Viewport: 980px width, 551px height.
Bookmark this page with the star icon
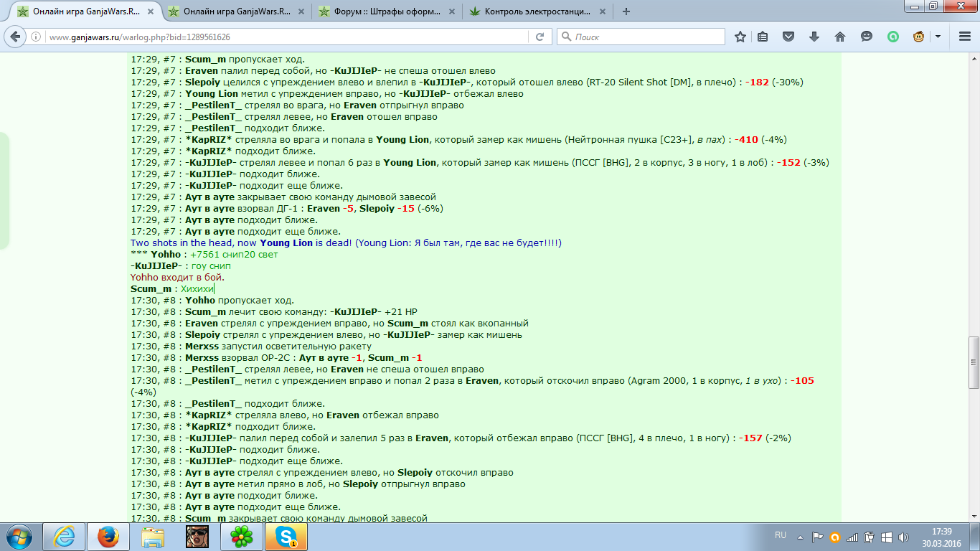[x=740, y=37]
